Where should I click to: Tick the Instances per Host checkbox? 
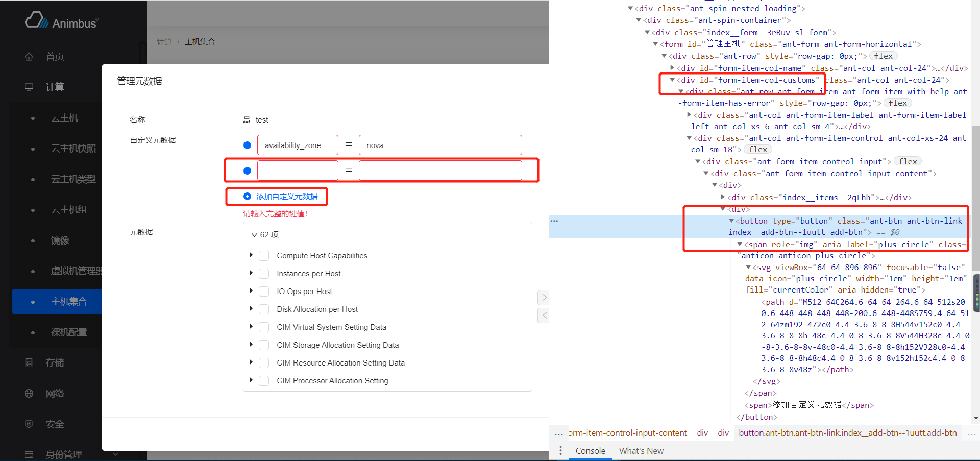264,274
